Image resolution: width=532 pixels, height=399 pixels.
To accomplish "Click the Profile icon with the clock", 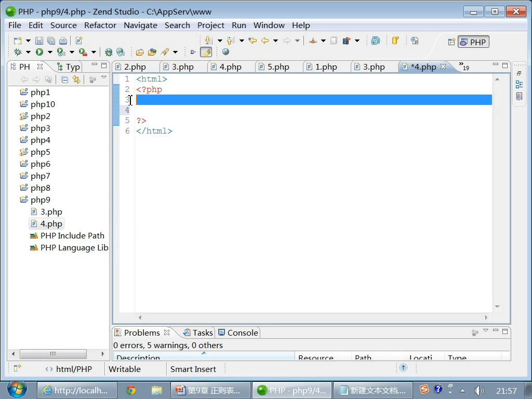I will pos(61,52).
